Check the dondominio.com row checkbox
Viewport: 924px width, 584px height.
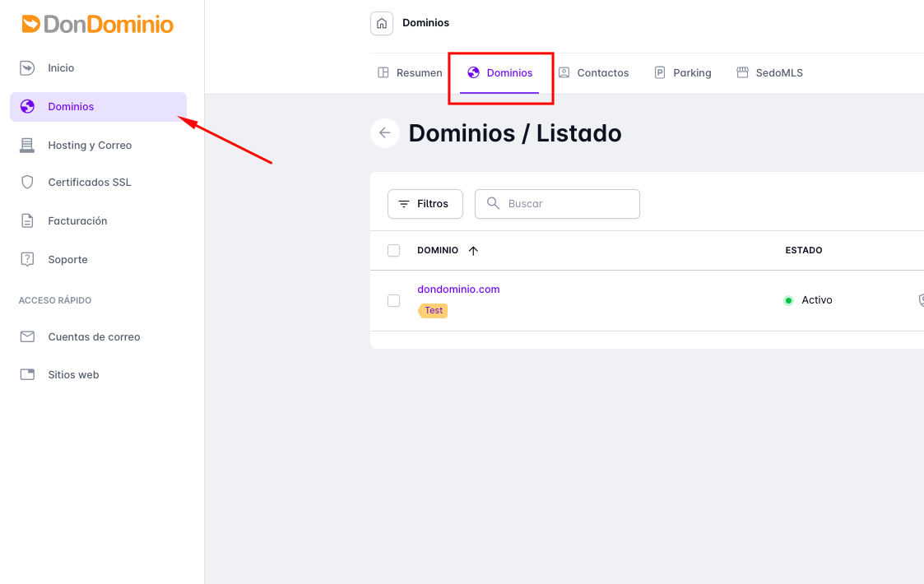coord(393,301)
